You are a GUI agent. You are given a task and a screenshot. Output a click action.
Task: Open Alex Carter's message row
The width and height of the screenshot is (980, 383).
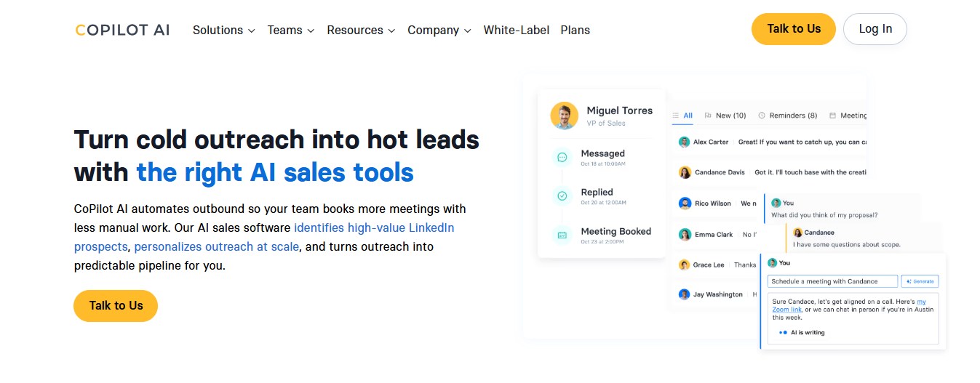pos(770,142)
